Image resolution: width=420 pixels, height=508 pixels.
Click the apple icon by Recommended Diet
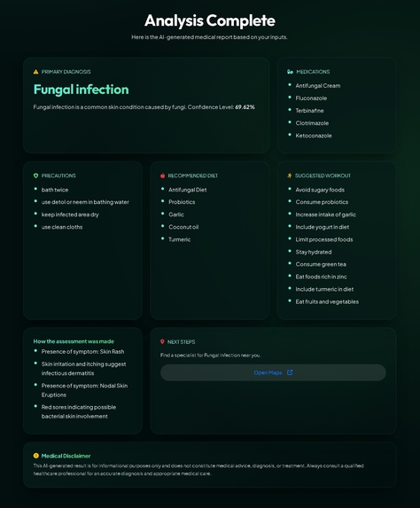(162, 176)
